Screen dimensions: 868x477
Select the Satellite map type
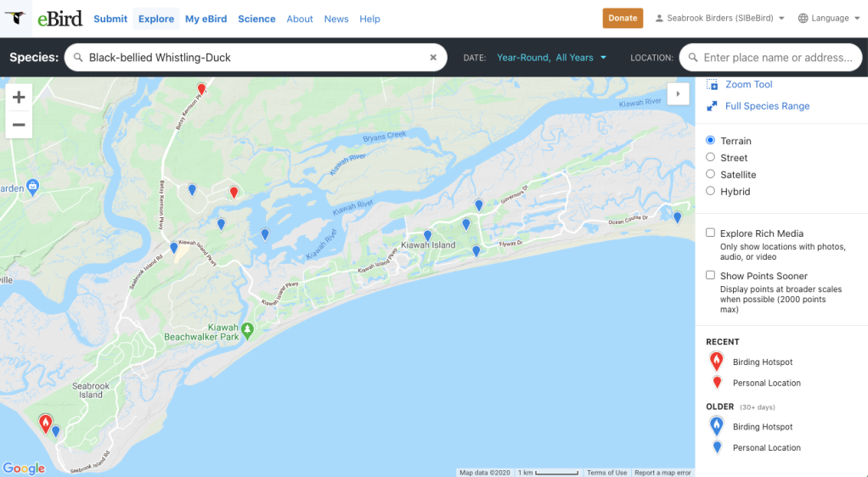710,174
